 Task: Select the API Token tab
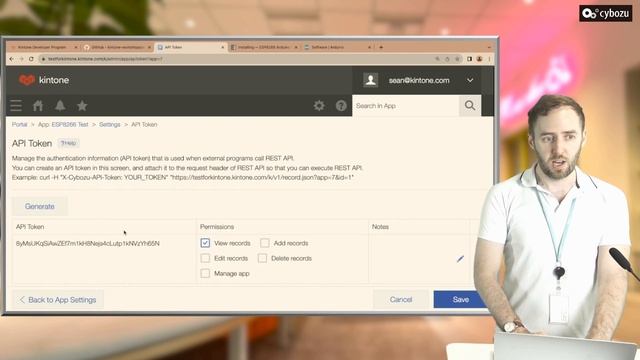[x=190, y=47]
